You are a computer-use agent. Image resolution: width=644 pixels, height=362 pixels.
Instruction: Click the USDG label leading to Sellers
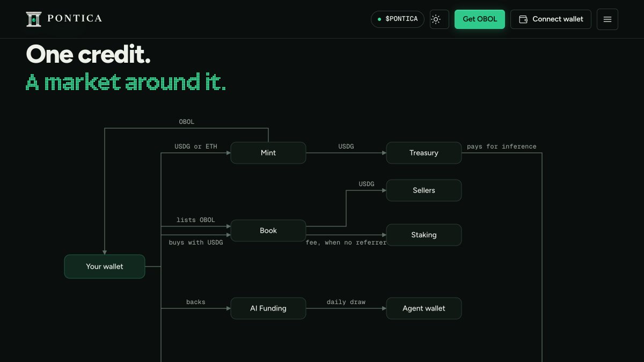[367, 184]
